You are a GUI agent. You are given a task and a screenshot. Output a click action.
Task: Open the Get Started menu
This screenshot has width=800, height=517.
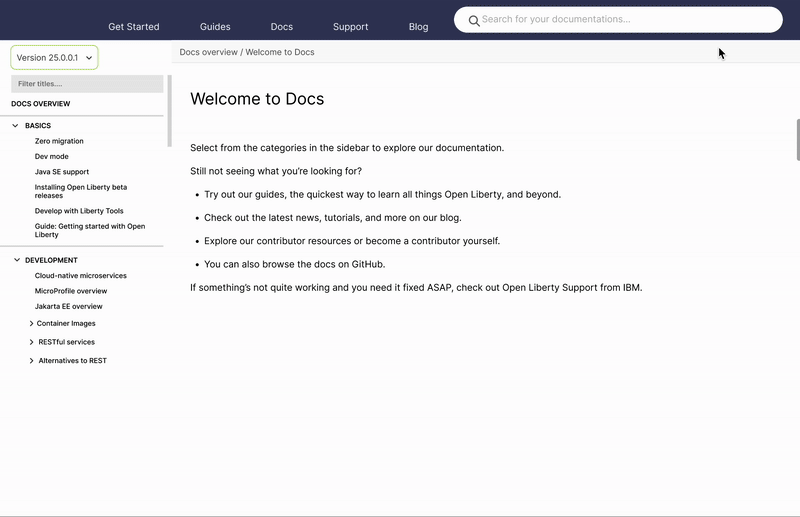(134, 27)
